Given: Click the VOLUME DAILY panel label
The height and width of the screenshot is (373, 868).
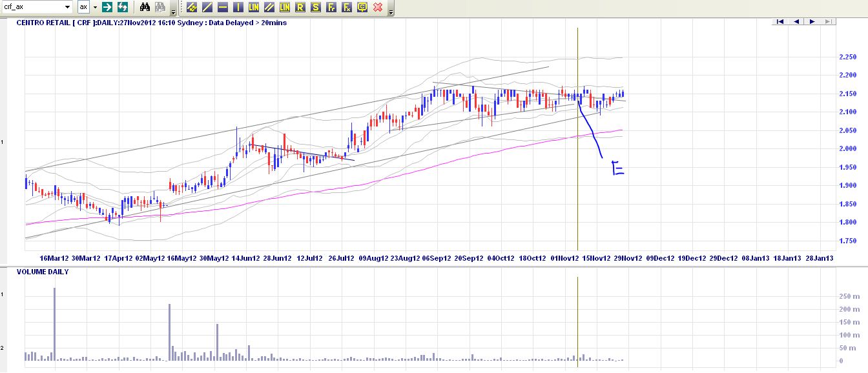Looking at the screenshot, I should 43,272.
